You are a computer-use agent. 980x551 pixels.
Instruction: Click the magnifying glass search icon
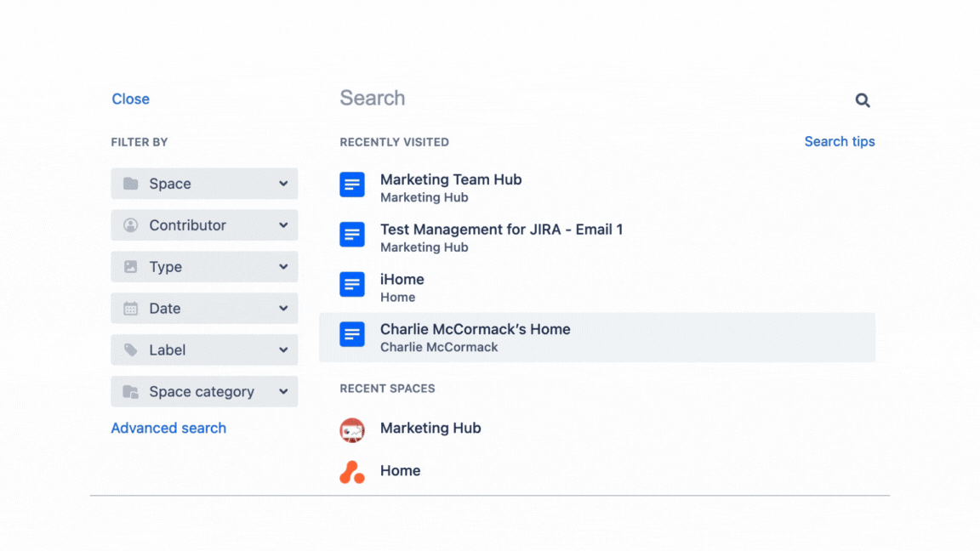point(863,99)
